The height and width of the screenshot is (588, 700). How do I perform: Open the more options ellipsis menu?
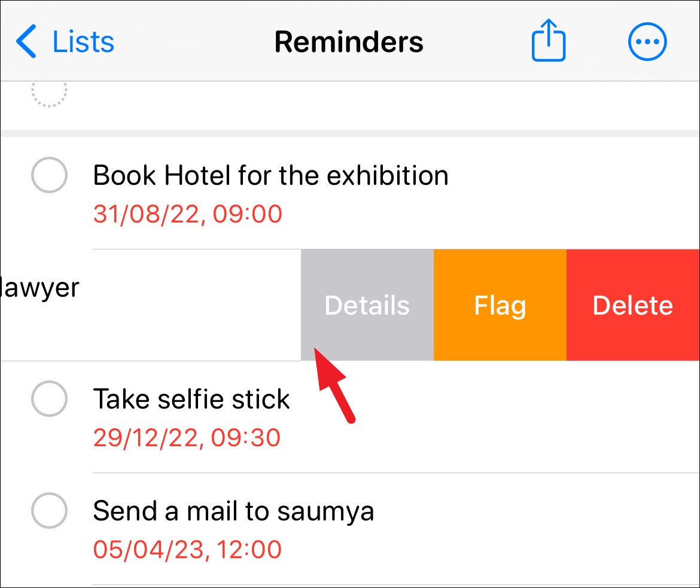pos(647,41)
